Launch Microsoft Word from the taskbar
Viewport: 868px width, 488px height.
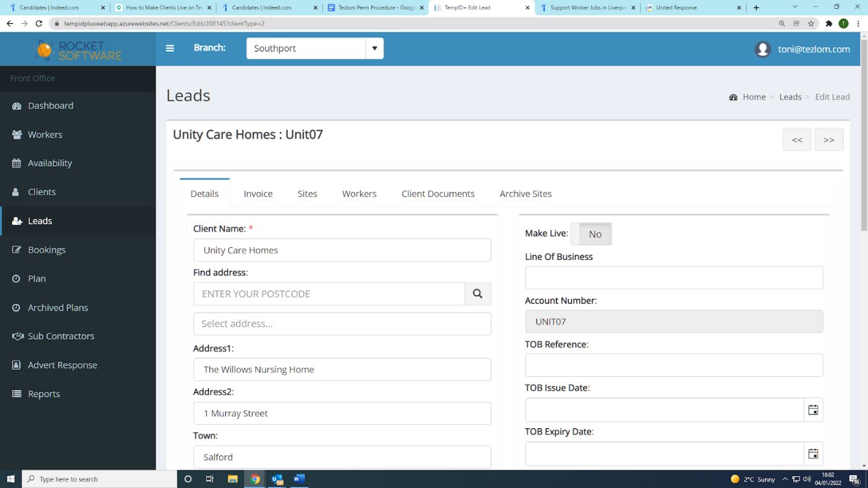point(299,479)
